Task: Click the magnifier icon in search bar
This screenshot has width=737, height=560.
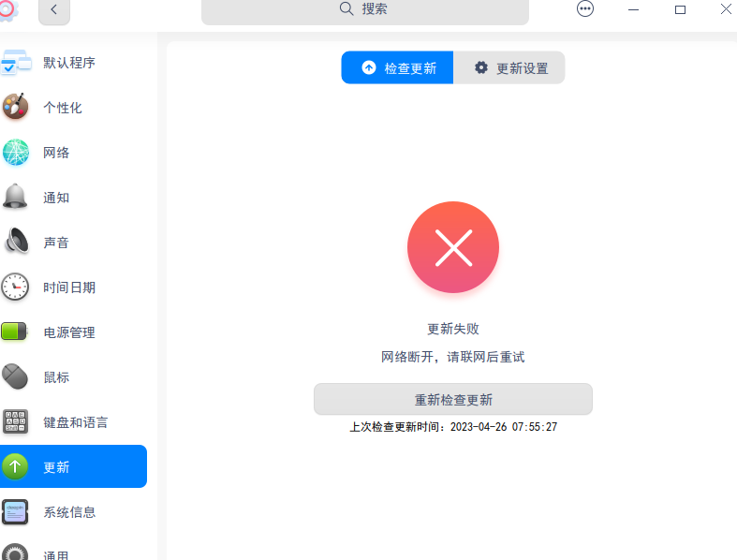Action: (346, 8)
